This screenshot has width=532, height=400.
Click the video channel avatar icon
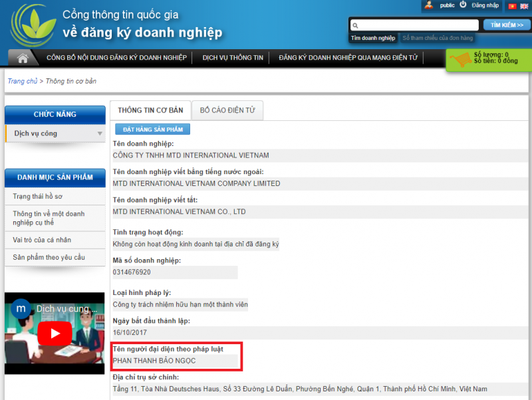[21, 309]
